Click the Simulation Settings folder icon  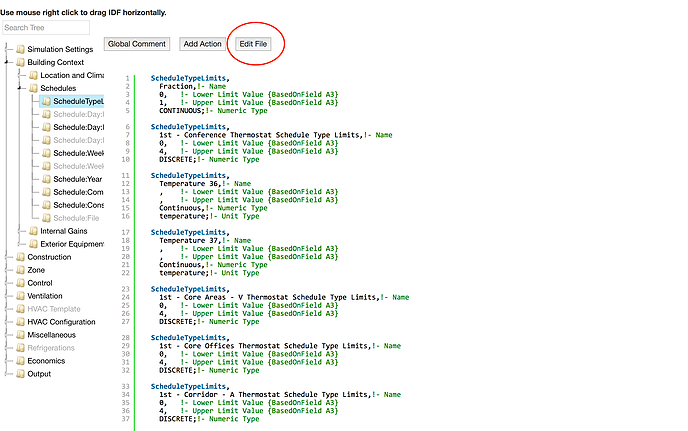coord(20,49)
